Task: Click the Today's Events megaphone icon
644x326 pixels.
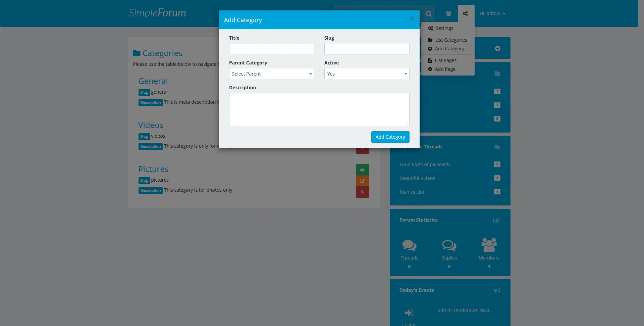Action: (497, 290)
